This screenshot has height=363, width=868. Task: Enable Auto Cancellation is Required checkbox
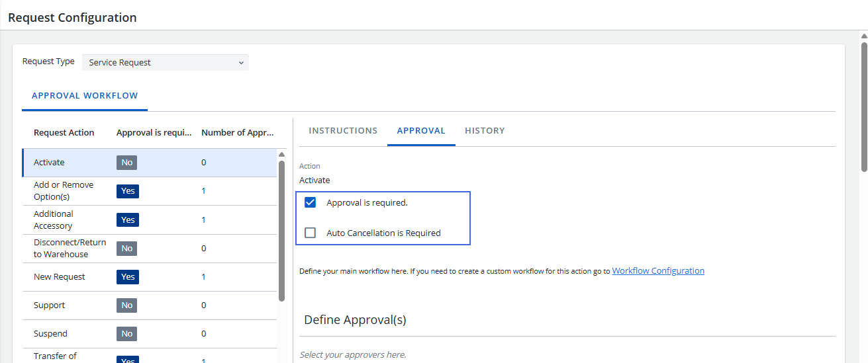(310, 233)
